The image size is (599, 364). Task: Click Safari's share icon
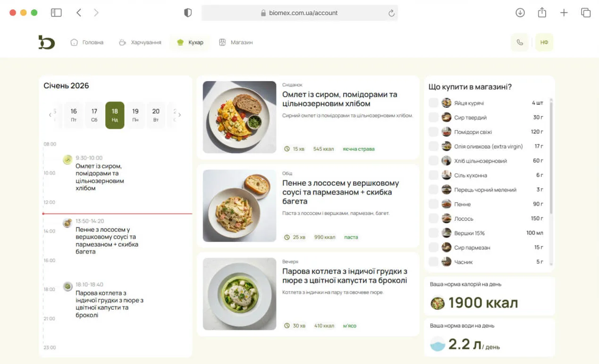[542, 13]
